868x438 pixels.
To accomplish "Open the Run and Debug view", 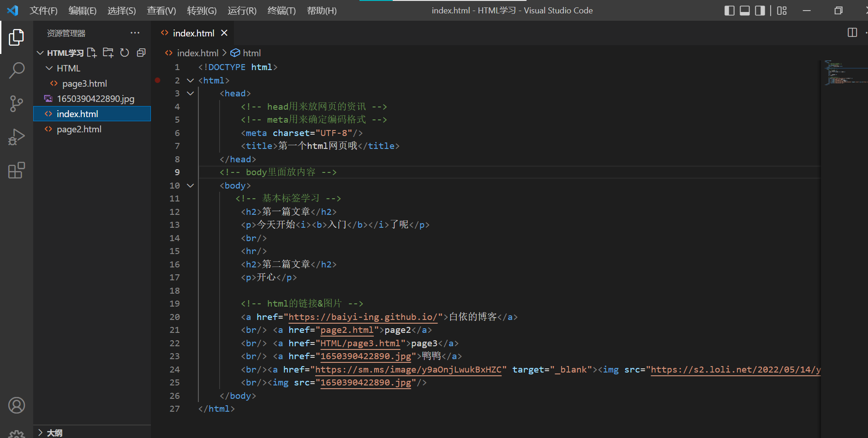I will tap(17, 137).
